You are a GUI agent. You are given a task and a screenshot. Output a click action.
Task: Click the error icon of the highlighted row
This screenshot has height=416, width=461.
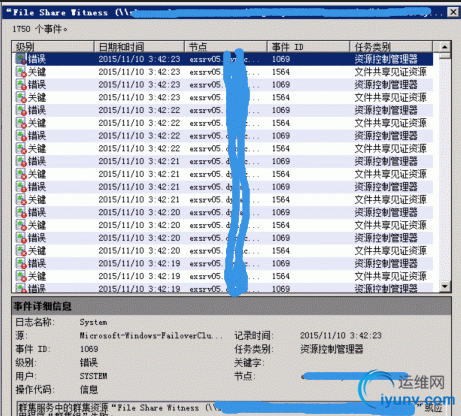pos(21,59)
